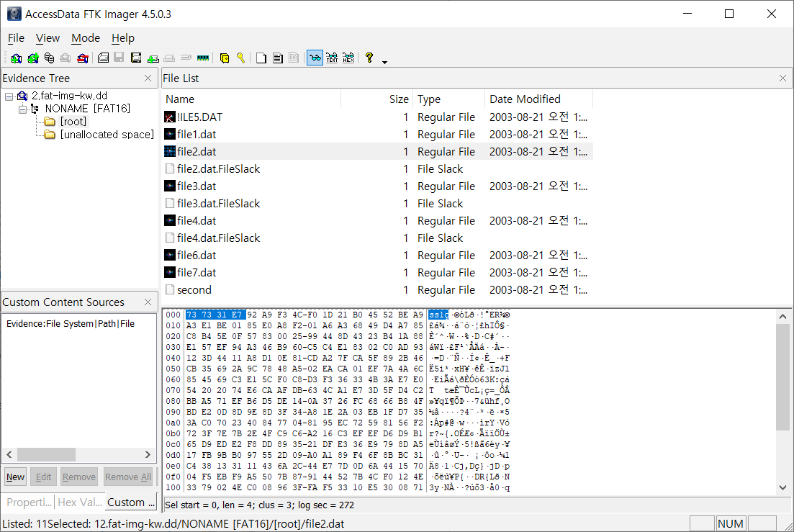794x532 pixels.
Task: Click the Detect EFS Encryption key icon
Action: coord(240,58)
